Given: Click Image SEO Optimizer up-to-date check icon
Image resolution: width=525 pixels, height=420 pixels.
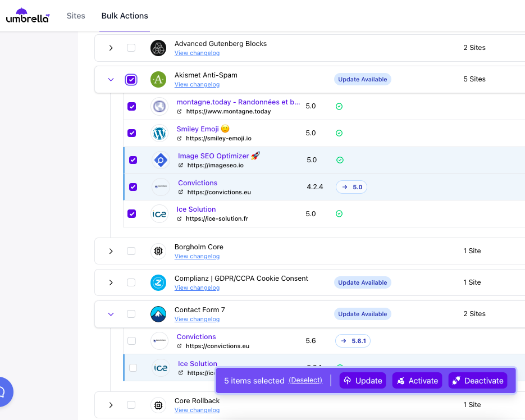Looking at the screenshot, I should (x=340, y=160).
